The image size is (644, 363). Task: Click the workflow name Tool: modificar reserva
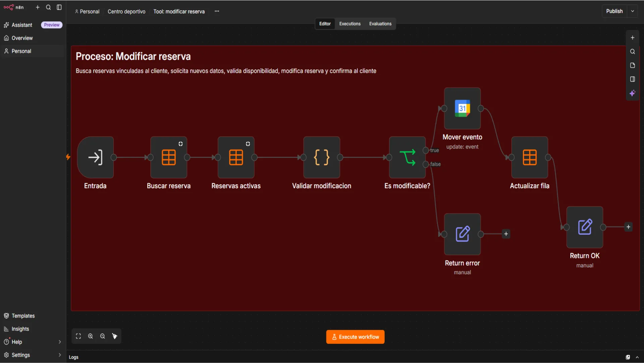tap(179, 11)
